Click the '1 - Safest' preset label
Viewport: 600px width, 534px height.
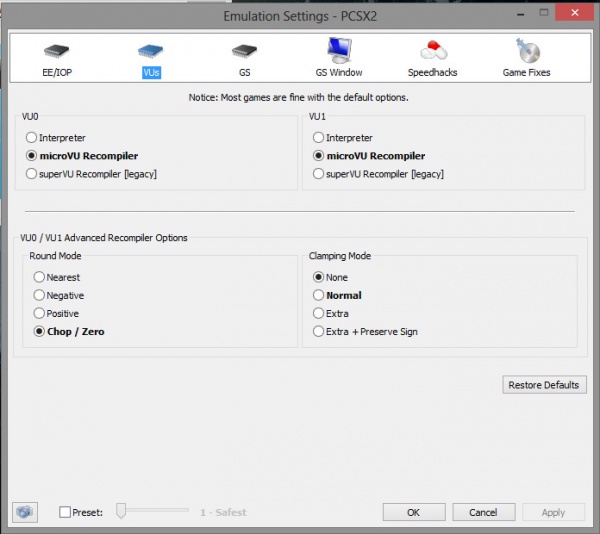(223, 512)
